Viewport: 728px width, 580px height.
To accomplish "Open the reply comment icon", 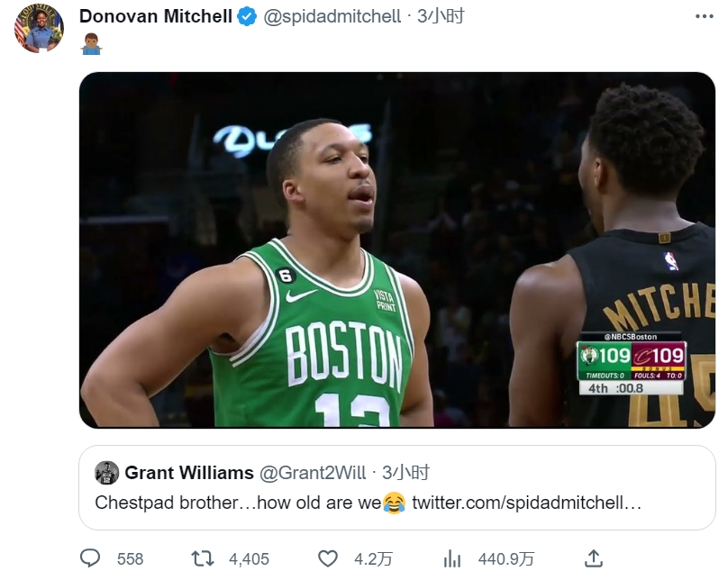I will pos(90,558).
